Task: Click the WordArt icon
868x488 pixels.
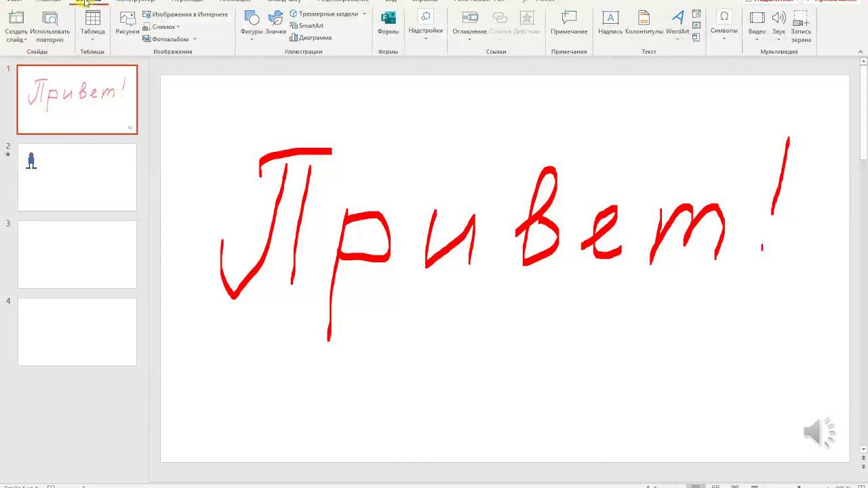Action: (x=677, y=18)
